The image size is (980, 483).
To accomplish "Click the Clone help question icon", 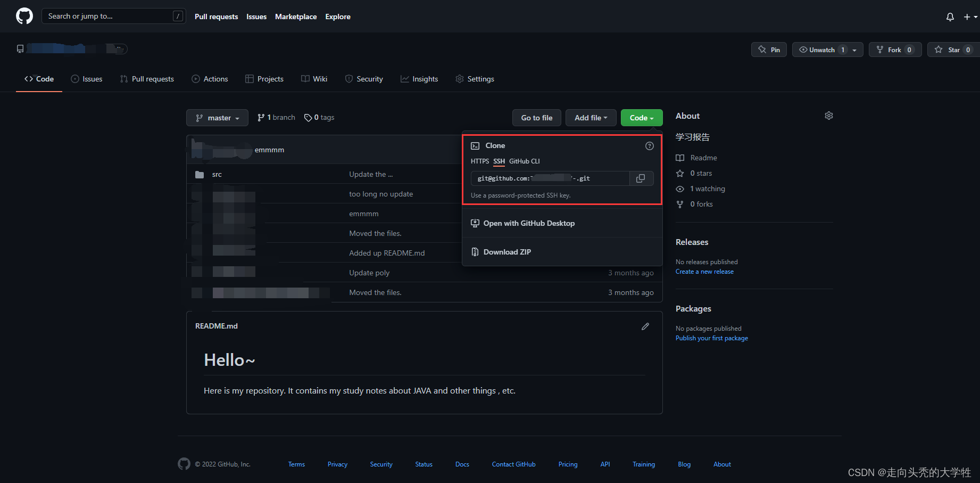I will click(650, 146).
